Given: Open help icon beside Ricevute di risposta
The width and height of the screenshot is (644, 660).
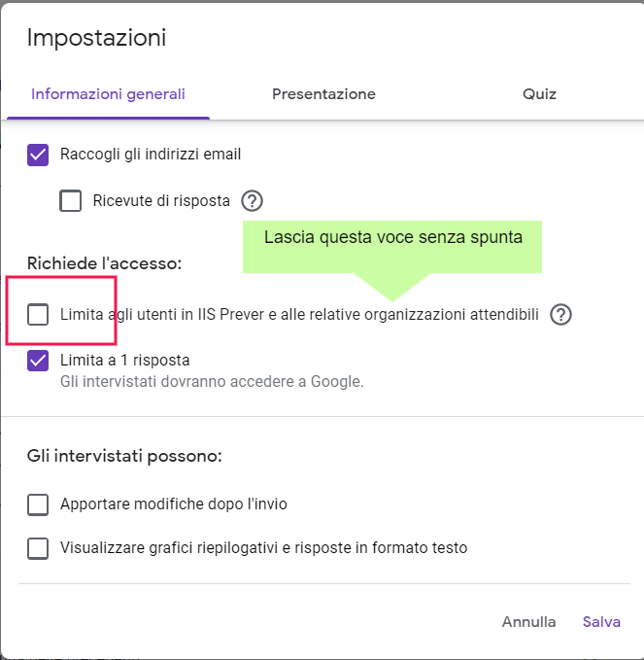Looking at the screenshot, I should (x=253, y=201).
